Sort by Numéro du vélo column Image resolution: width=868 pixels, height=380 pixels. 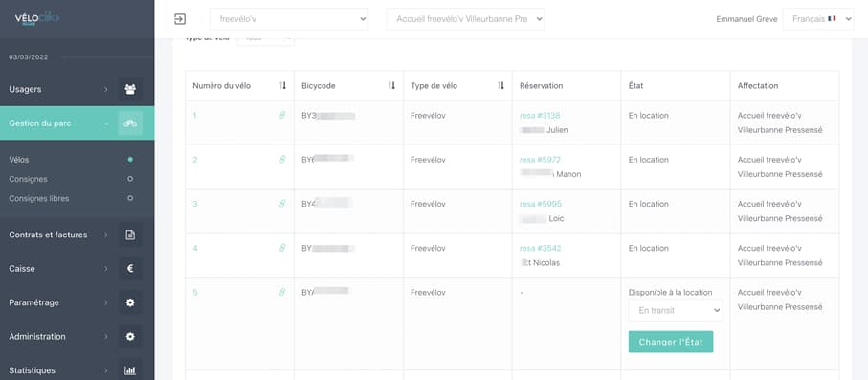[283, 86]
